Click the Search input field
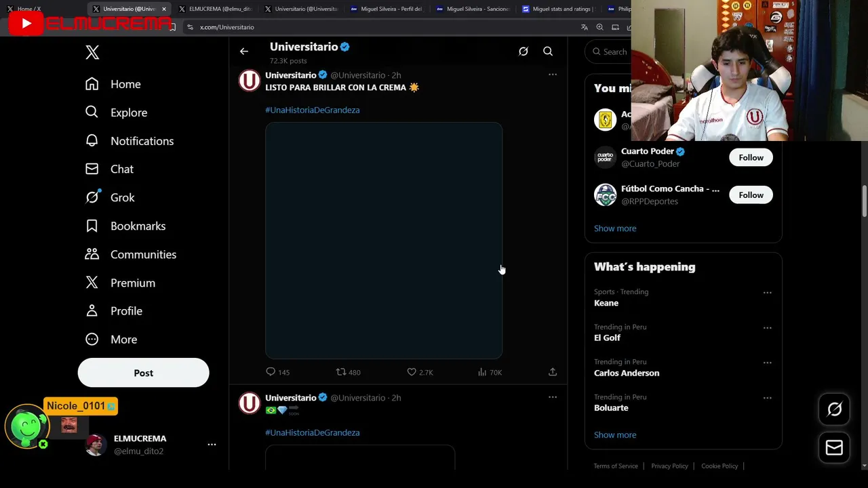The width and height of the screenshot is (868, 488). (x=614, y=52)
